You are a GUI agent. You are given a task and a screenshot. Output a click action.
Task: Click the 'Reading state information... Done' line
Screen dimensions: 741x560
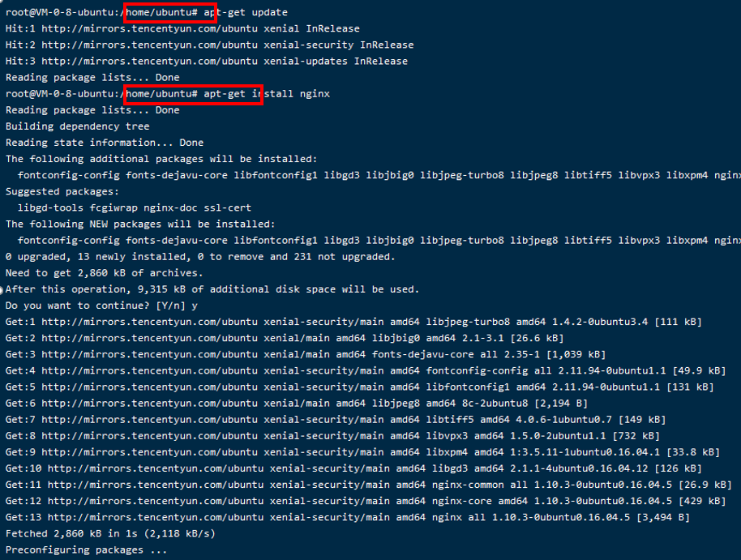click(x=105, y=143)
